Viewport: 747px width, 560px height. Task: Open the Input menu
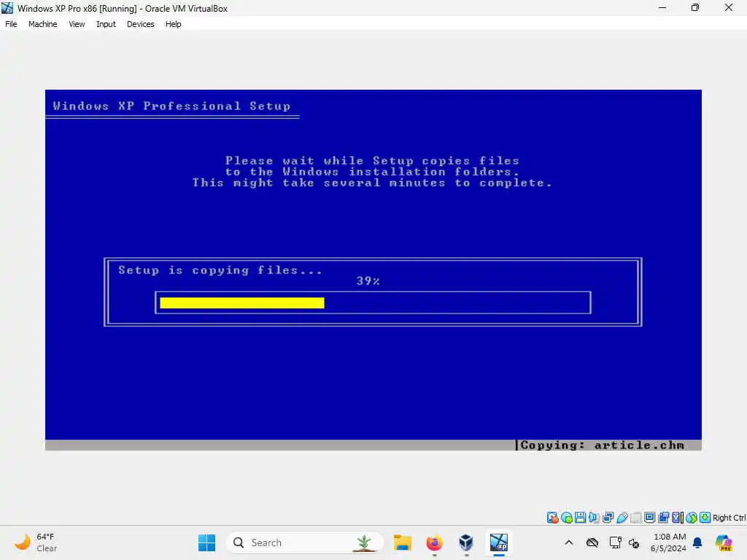[x=106, y=24]
